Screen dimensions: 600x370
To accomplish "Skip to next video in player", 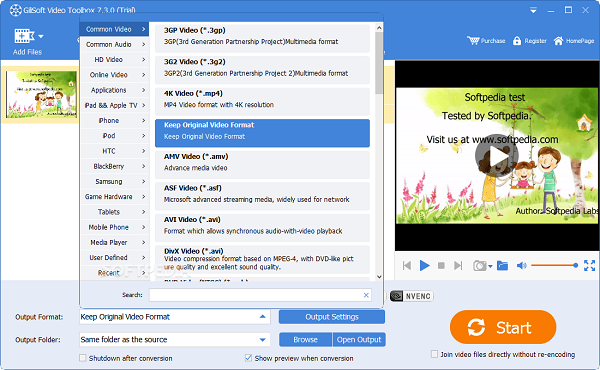I will (458, 265).
